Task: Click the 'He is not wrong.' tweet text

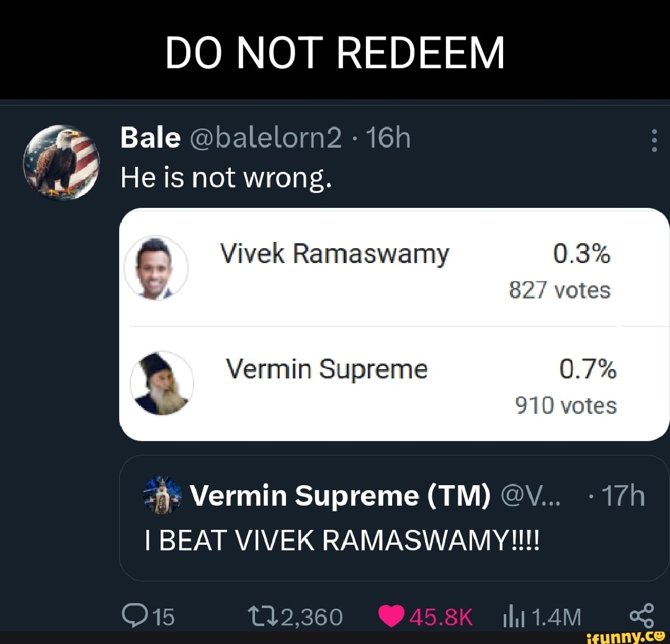Action: pyautogui.click(x=226, y=178)
